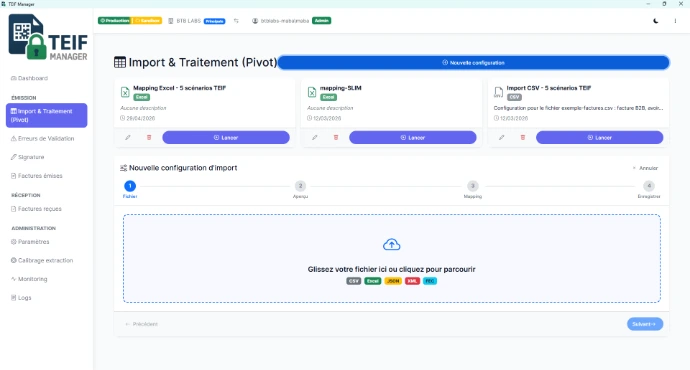Click the JSON format badge

click(x=393, y=281)
